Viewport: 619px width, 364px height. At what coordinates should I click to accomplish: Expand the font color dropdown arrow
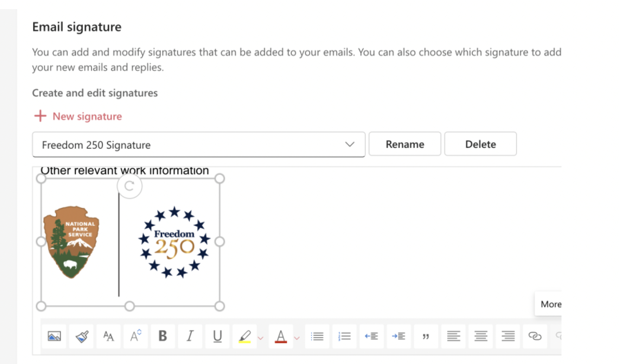pos(297,338)
